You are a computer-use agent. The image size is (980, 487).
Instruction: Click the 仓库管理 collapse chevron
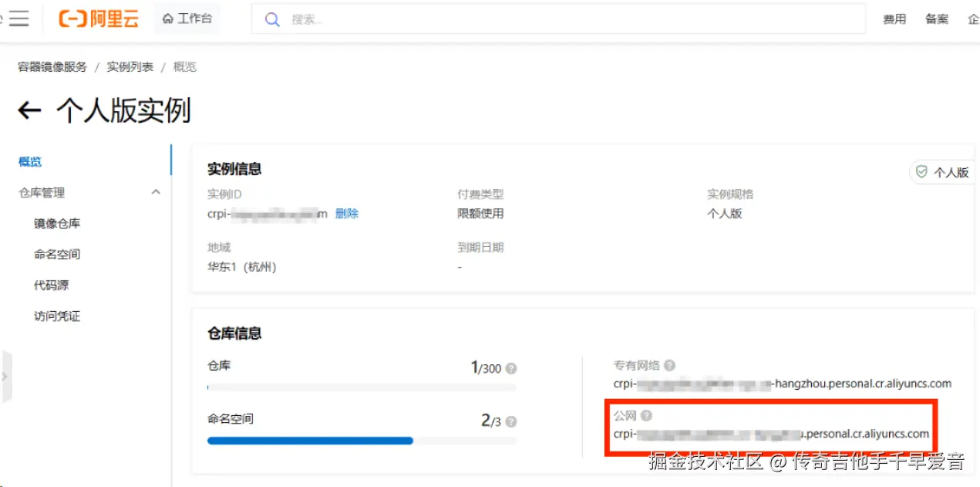pyautogui.click(x=156, y=192)
